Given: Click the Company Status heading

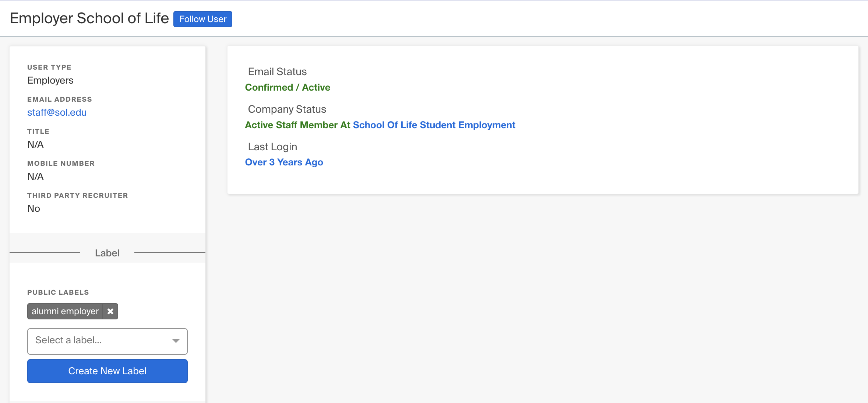Looking at the screenshot, I should point(287,109).
